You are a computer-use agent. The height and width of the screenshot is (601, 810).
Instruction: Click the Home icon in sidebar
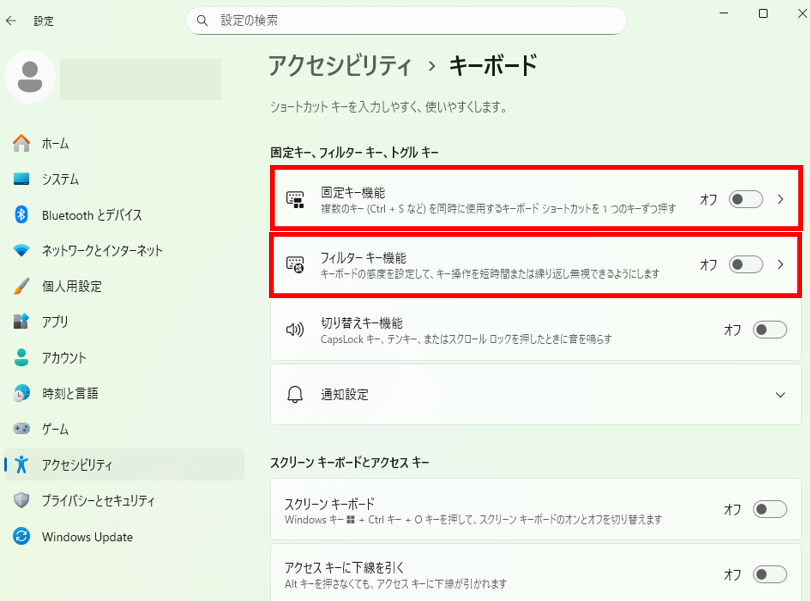click(22, 143)
